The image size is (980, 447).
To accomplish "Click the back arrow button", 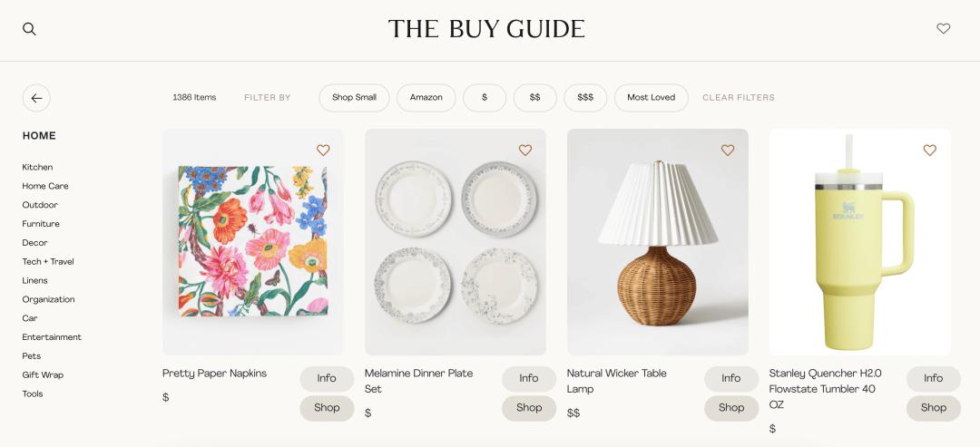I will (x=36, y=98).
